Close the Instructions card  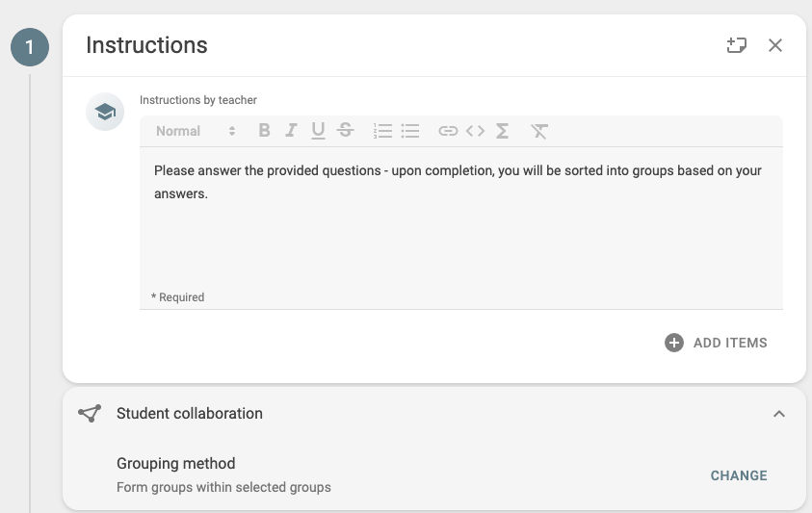click(775, 45)
